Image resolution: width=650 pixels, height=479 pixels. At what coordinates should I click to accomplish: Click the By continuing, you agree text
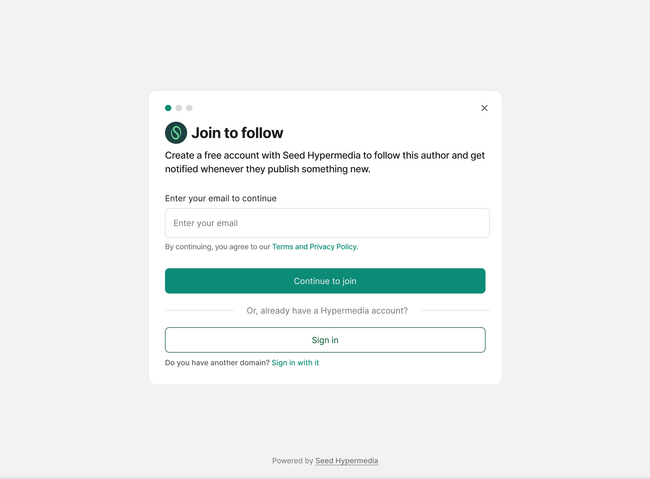click(217, 247)
